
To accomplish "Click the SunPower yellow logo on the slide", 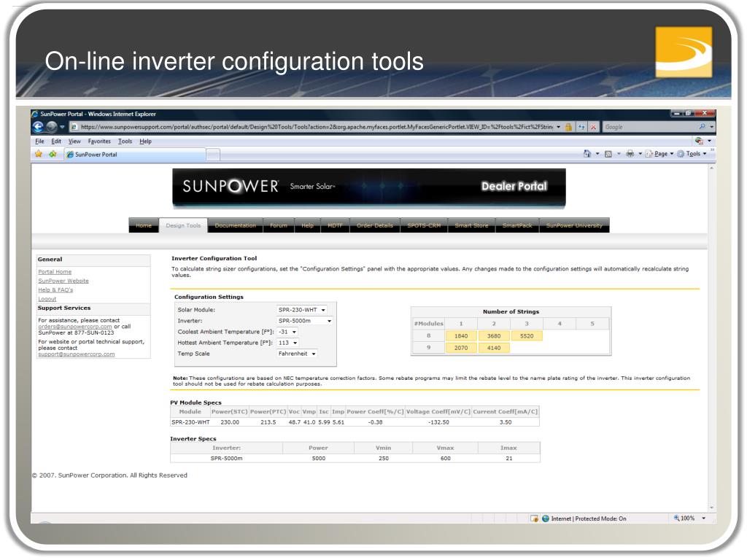I will point(684,52).
